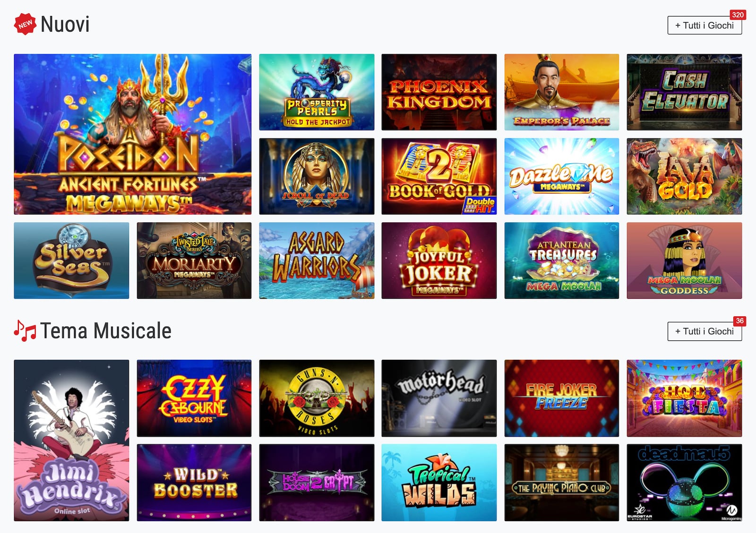Viewport: 756px width, 533px height.
Task: Click the red NEW badge icon
Action: [x=25, y=24]
